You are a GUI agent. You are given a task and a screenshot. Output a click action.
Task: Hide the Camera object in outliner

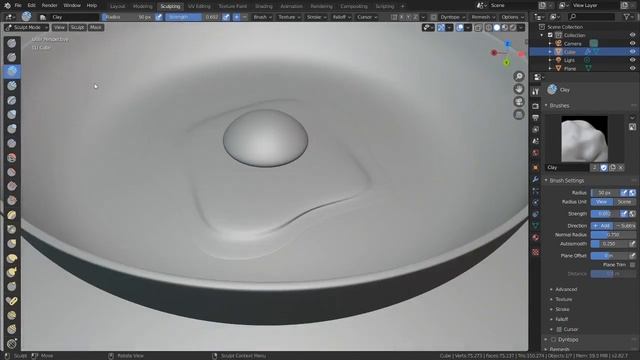pos(632,44)
